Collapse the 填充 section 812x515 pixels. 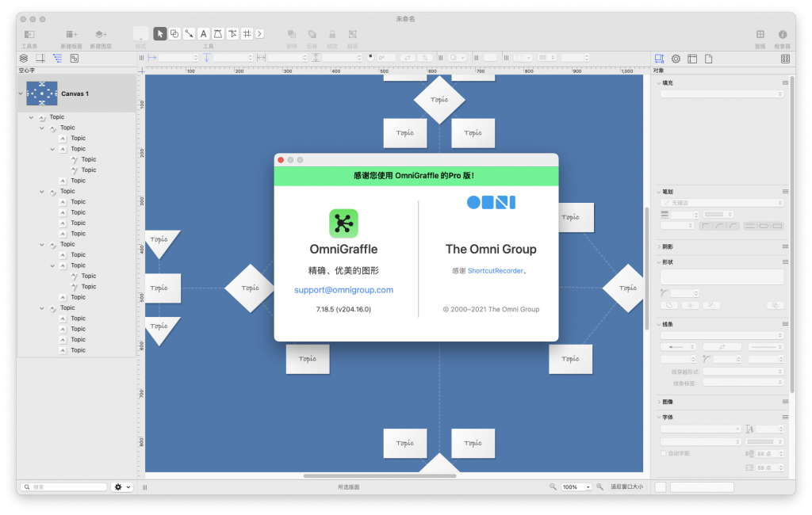[659, 83]
